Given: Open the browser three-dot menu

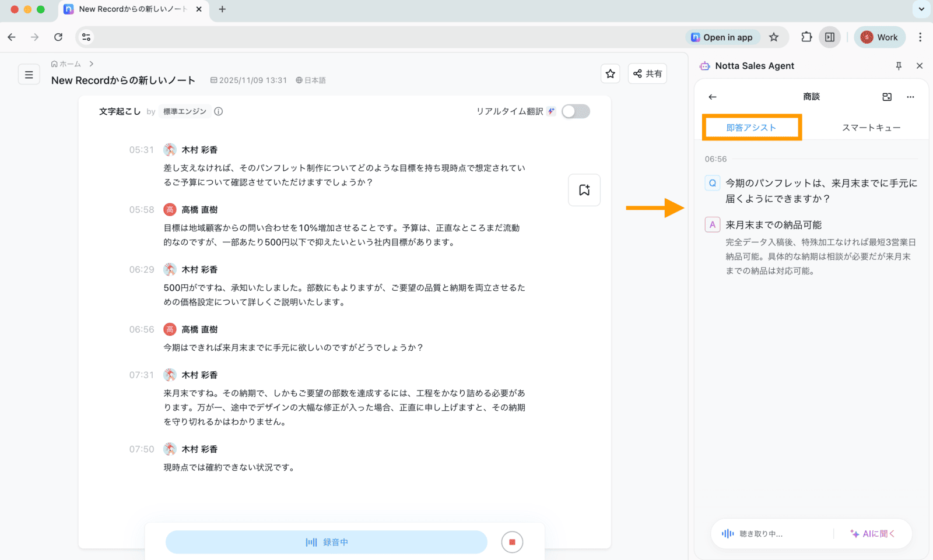Looking at the screenshot, I should pos(920,37).
